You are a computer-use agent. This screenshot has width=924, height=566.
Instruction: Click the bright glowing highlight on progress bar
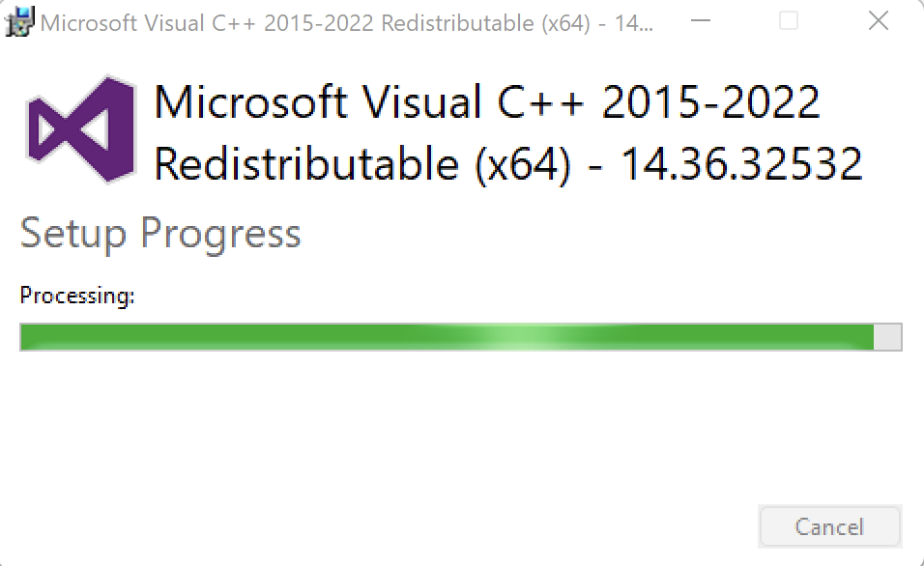512,337
